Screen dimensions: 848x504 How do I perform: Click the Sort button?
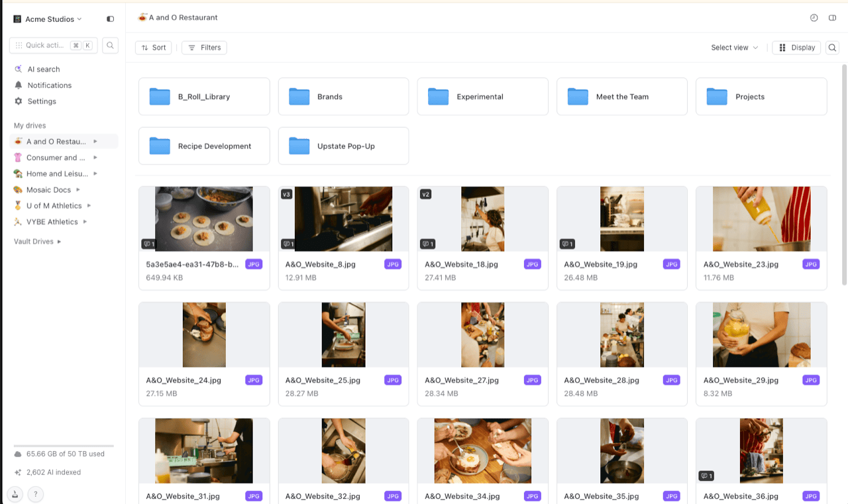click(x=154, y=48)
